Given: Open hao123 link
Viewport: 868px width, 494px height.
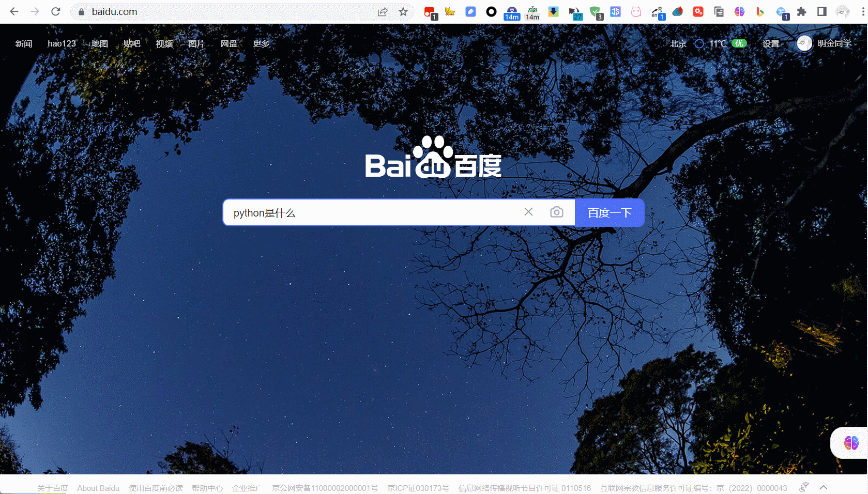Looking at the screenshot, I should [x=62, y=43].
